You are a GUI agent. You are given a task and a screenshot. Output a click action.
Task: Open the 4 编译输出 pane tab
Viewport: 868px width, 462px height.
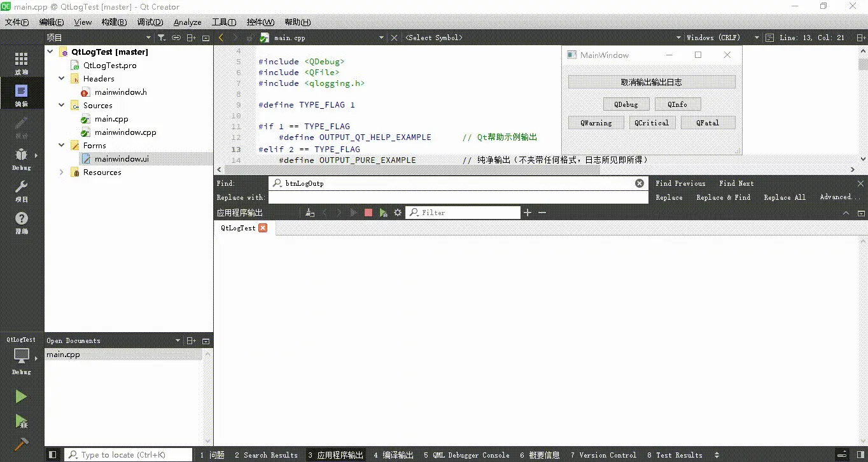pos(393,455)
